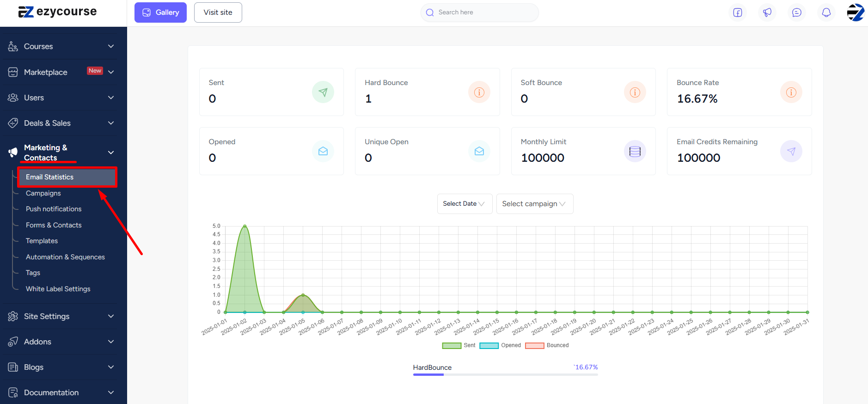868x404 pixels.
Task: Click the Soft Bounce info icon
Action: pyautogui.click(x=635, y=92)
